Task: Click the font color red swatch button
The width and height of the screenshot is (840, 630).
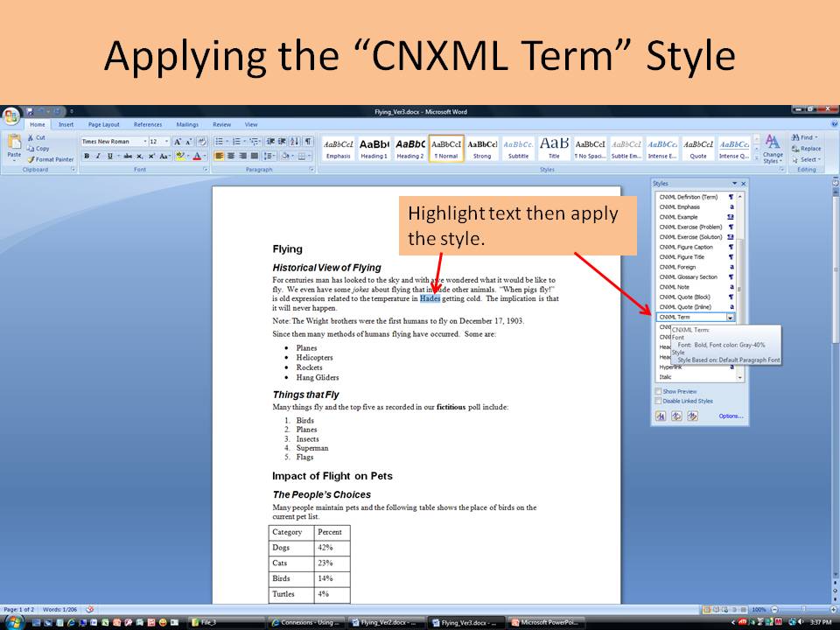Action: (197, 156)
